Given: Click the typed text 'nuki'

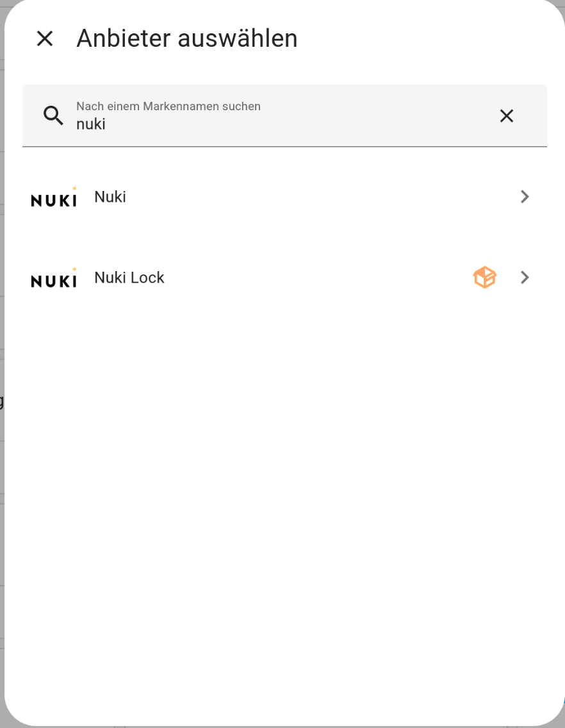Looking at the screenshot, I should pos(91,124).
